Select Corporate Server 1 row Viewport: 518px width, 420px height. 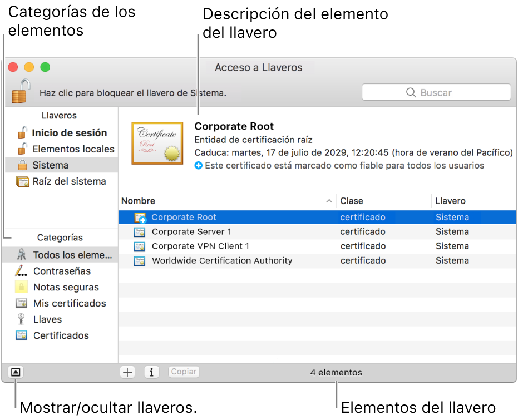[318, 232]
